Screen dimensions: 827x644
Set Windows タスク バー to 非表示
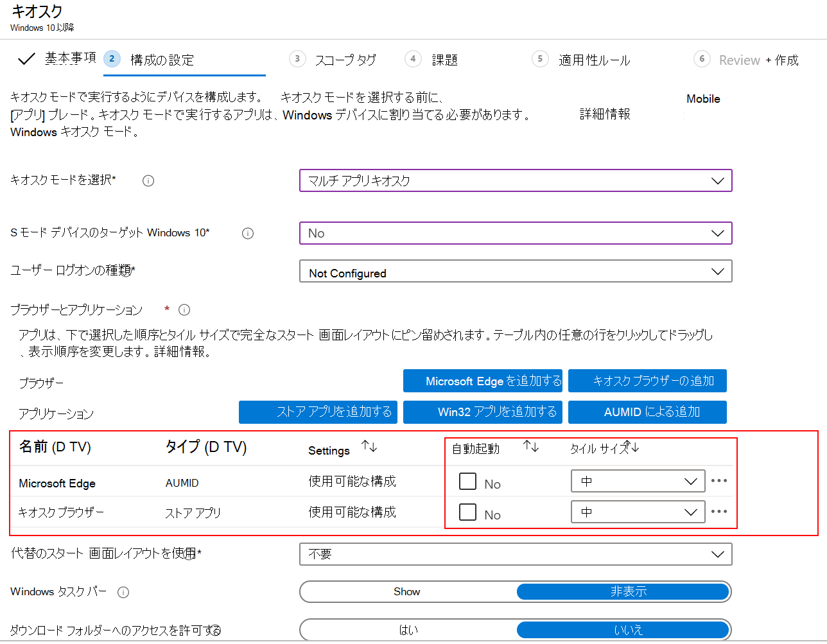(623, 592)
